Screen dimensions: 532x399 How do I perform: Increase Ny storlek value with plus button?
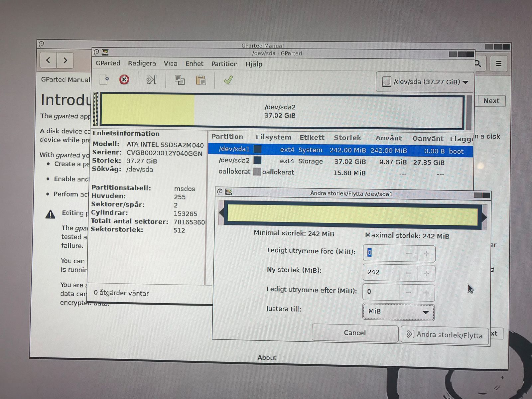click(x=426, y=273)
